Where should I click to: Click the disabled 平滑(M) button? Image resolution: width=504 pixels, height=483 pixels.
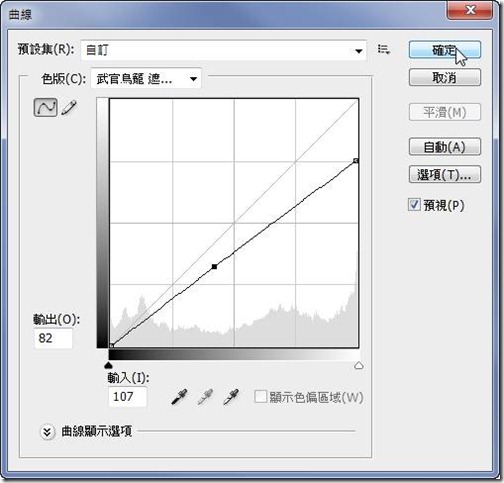tap(445, 112)
